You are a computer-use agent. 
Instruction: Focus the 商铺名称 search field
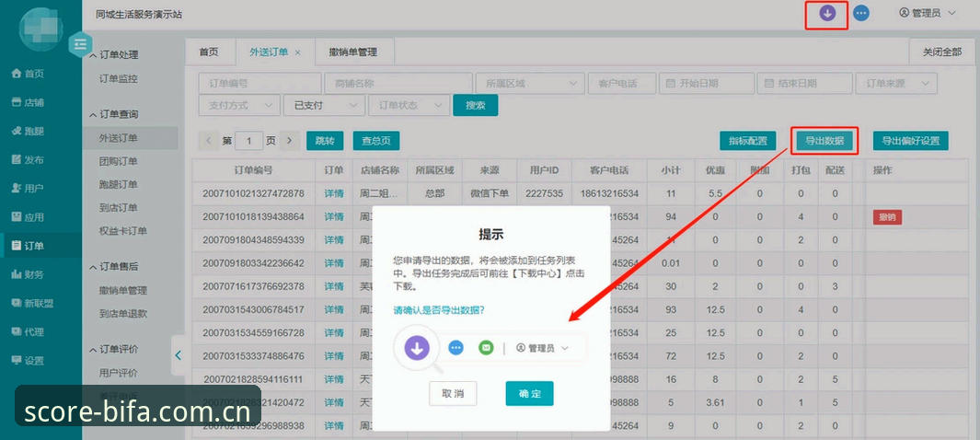click(x=398, y=83)
